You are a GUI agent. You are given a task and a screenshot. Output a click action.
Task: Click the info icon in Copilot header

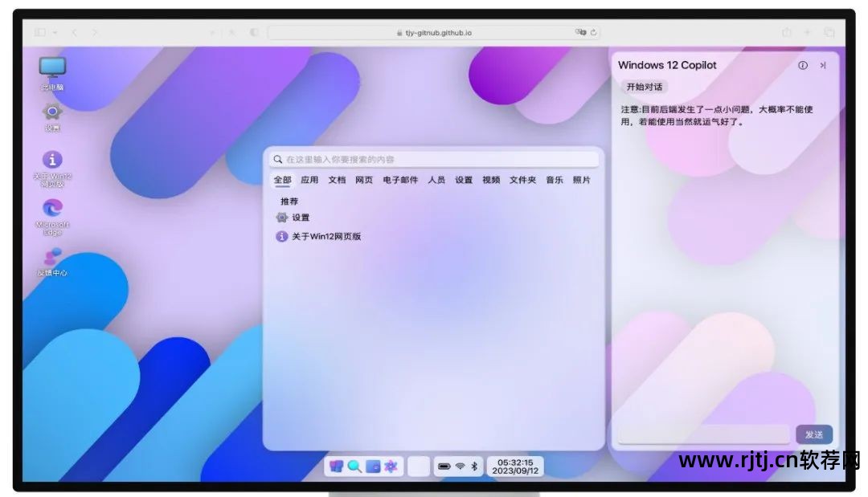(x=802, y=66)
